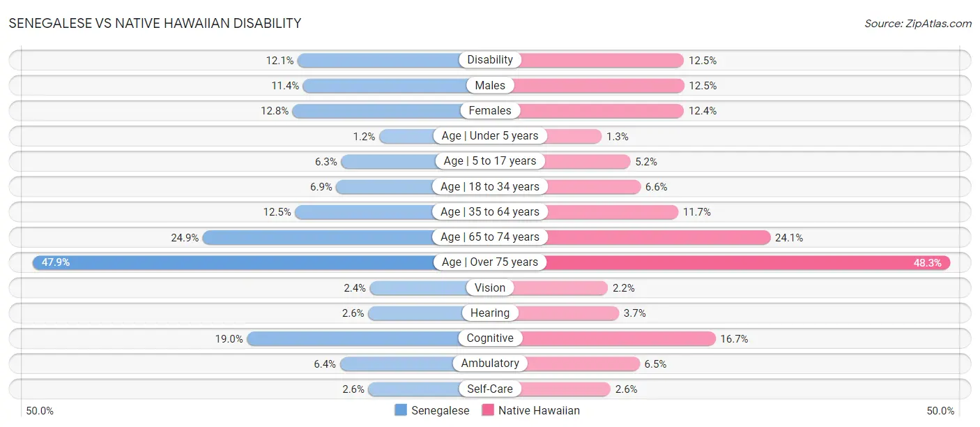Click the Senegalese blue legend swatch

[x=401, y=410]
